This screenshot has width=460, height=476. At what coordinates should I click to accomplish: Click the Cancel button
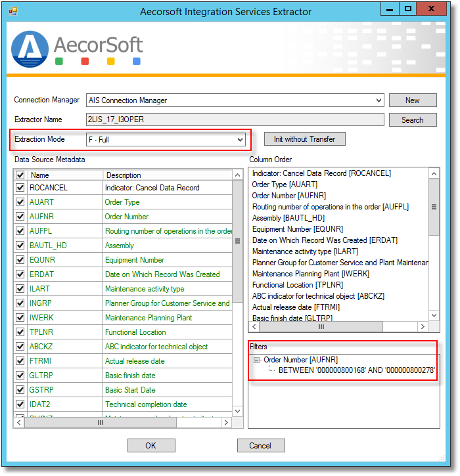[x=261, y=445]
